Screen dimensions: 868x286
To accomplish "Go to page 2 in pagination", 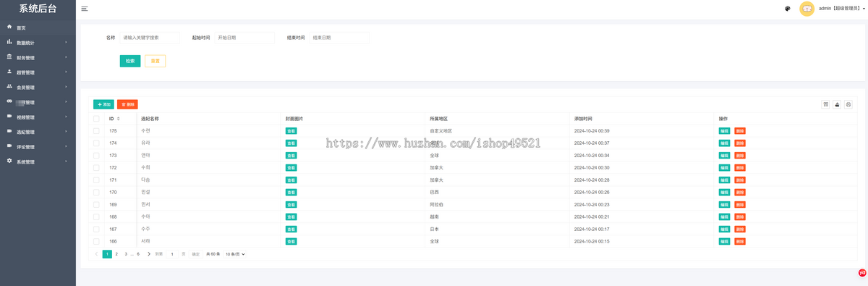I will [116, 254].
